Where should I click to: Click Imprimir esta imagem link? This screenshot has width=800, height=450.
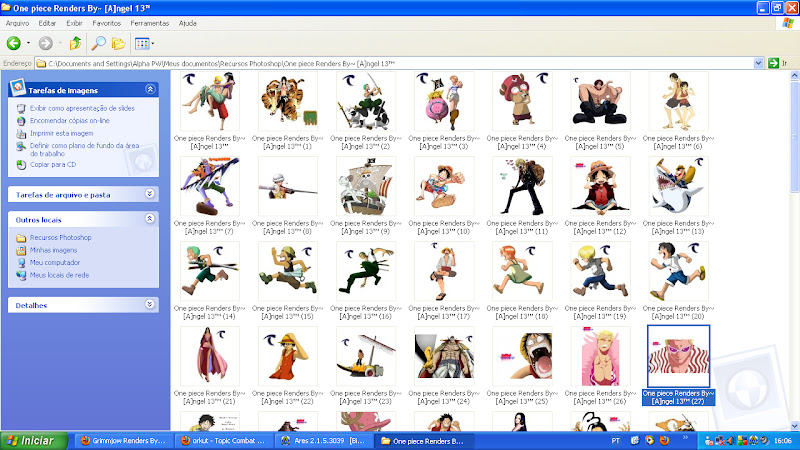pyautogui.click(x=61, y=133)
